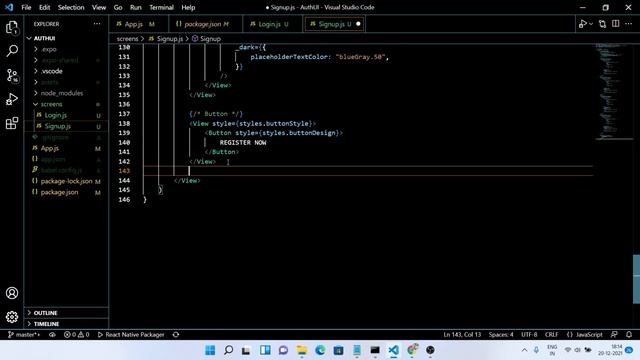640x360 pixels.
Task: Open package.json from the Explorer tree
Action: coord(59,192)
